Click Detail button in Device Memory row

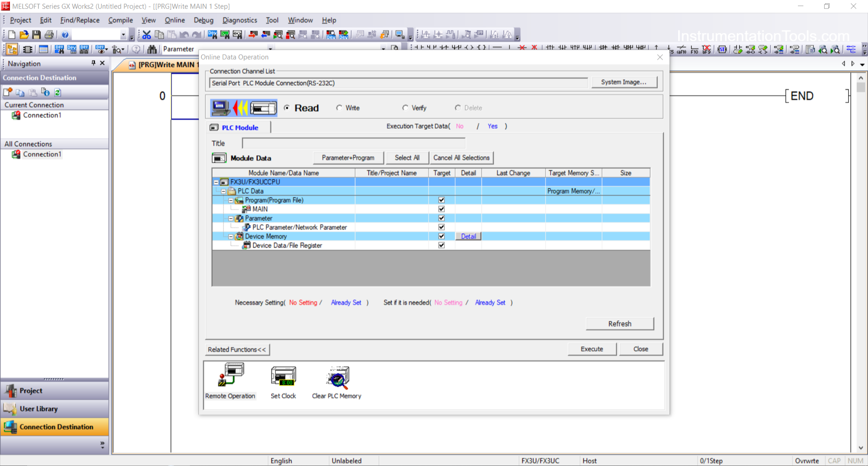[468, 236]
